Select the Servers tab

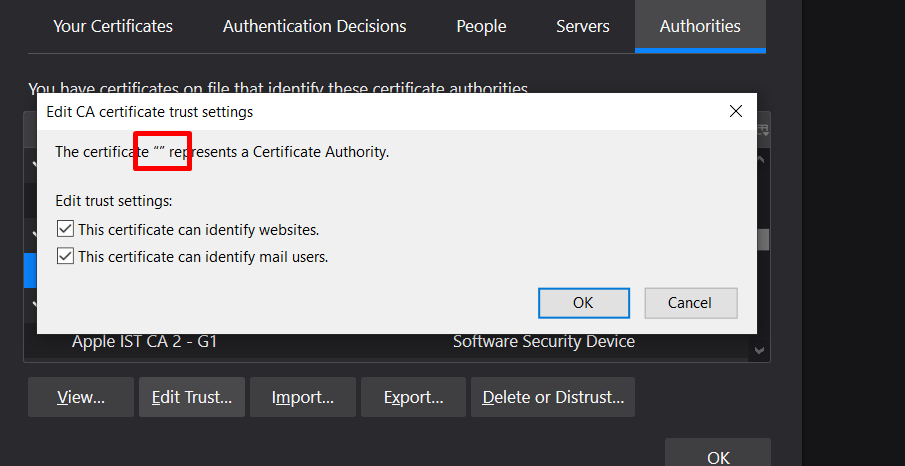pyautogui.click(x=583, y=26)
